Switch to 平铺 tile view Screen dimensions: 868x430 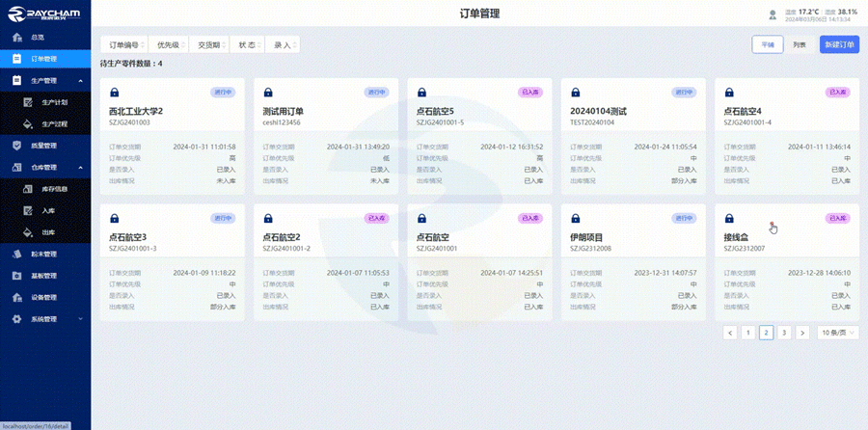coord(768,44)
